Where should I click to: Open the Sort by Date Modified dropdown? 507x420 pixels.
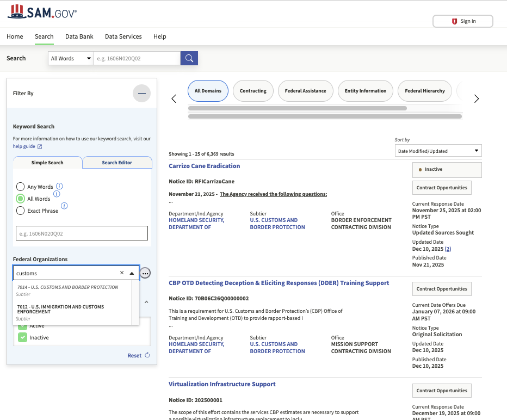point(438,150)
